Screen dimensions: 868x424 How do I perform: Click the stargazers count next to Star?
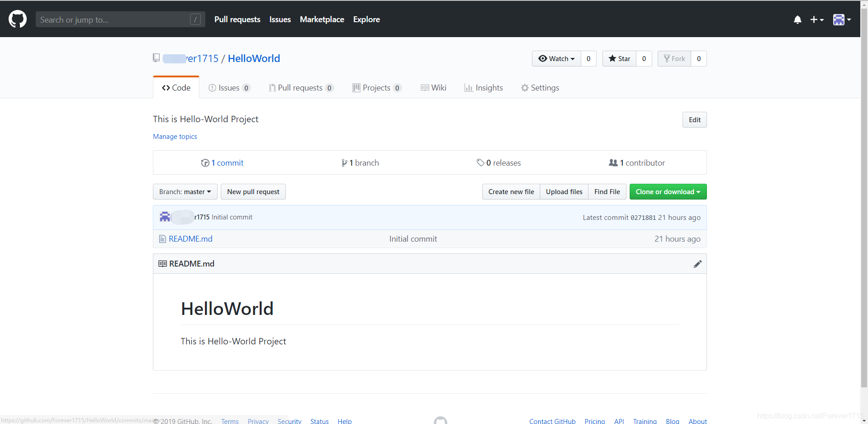point(644,59)
